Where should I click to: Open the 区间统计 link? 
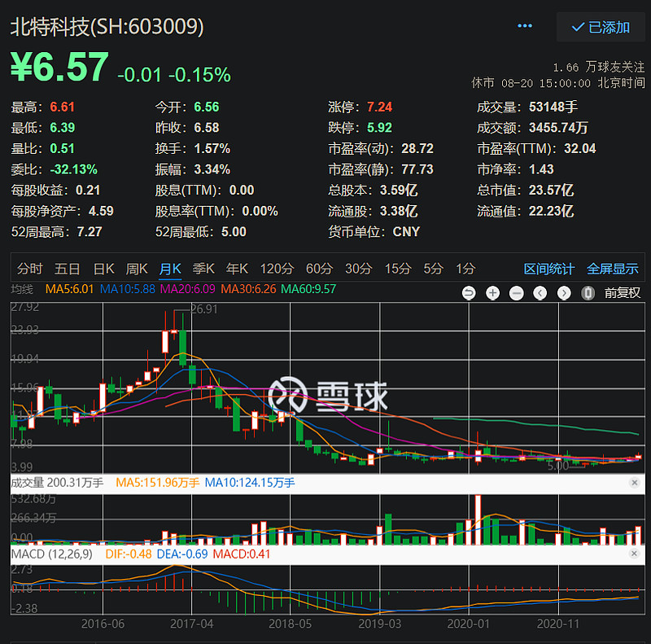click(x=549, y=269)
